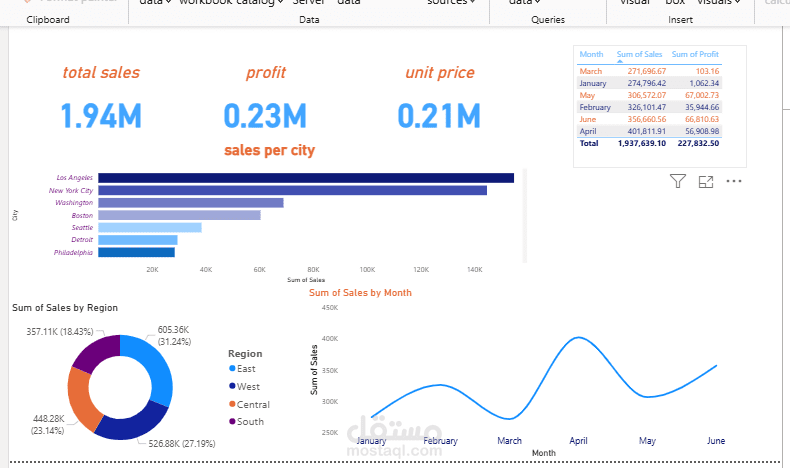This screenshot has height=468, width=790.
Task: Click the South legend color dot
Action: coord(232,421)
